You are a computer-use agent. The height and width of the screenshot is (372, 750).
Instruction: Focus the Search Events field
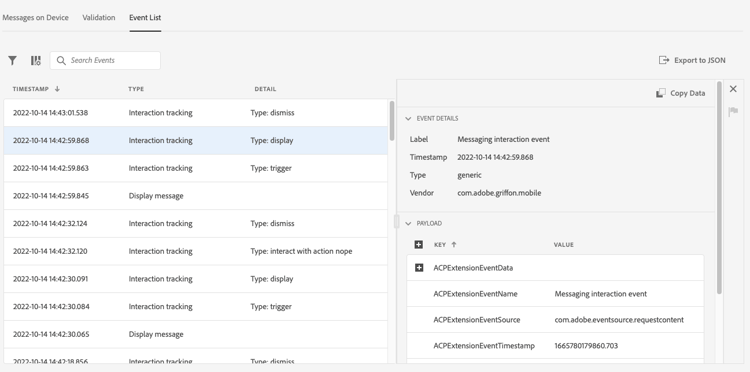click(x=105, y=60)
